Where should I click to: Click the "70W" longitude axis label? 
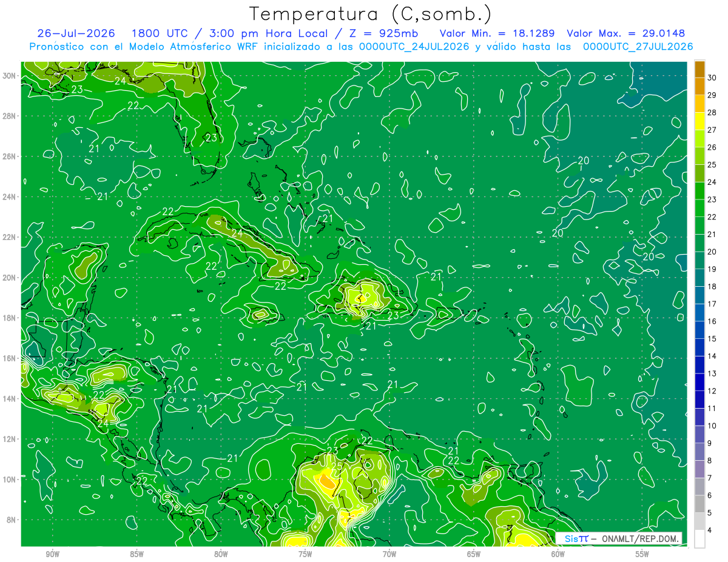[x=389, y=554]
